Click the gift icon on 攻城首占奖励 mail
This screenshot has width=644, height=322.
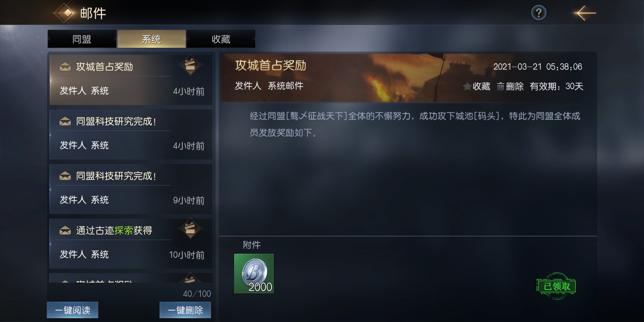click(191, 65)
